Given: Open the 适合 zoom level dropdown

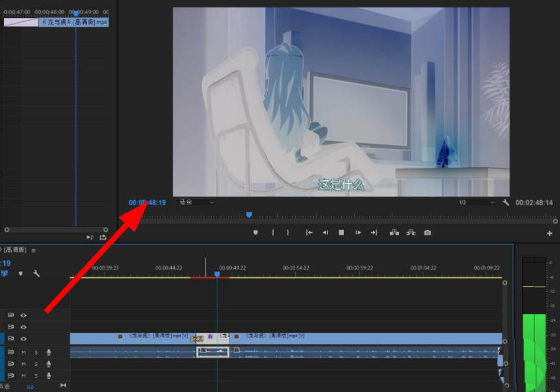Looking at the screenshot, I should [196, 202].
